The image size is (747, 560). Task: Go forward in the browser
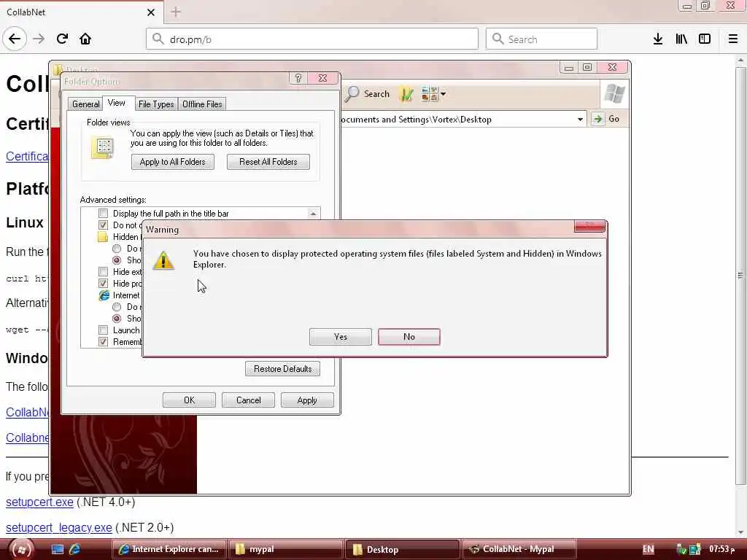tap(39, 39)
